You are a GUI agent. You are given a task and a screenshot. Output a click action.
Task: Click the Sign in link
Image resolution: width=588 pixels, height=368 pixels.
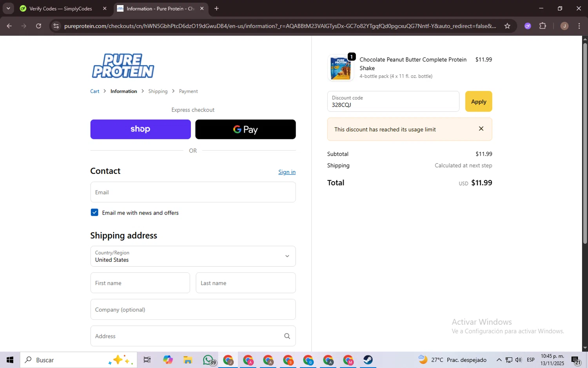[287, 172]
